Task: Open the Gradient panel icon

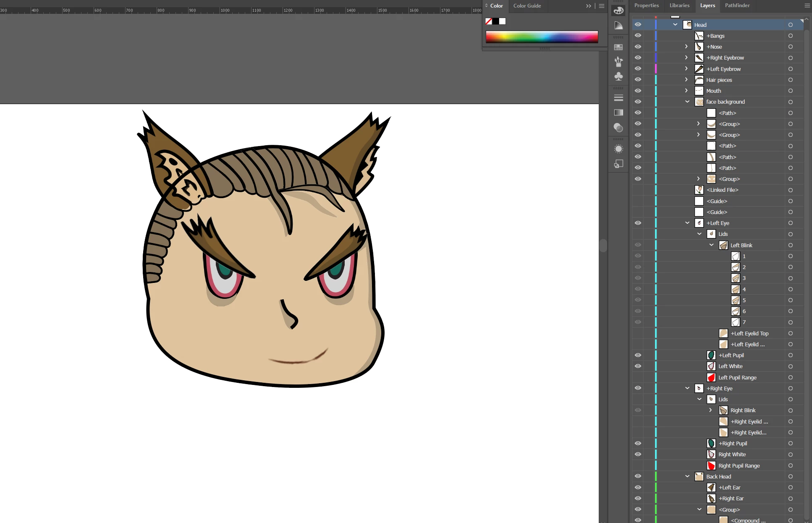Action: click(x=618, y=112)
